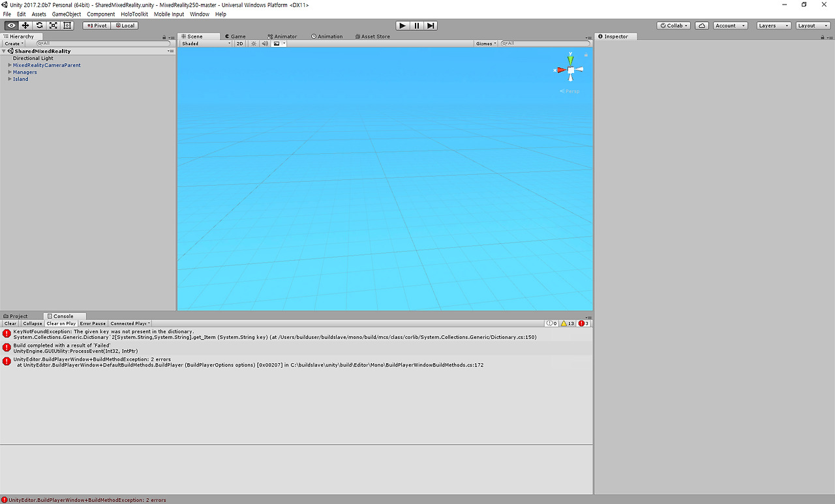Click the Persp projection label
The image size is (835, 504).
(x=569, y=91)
